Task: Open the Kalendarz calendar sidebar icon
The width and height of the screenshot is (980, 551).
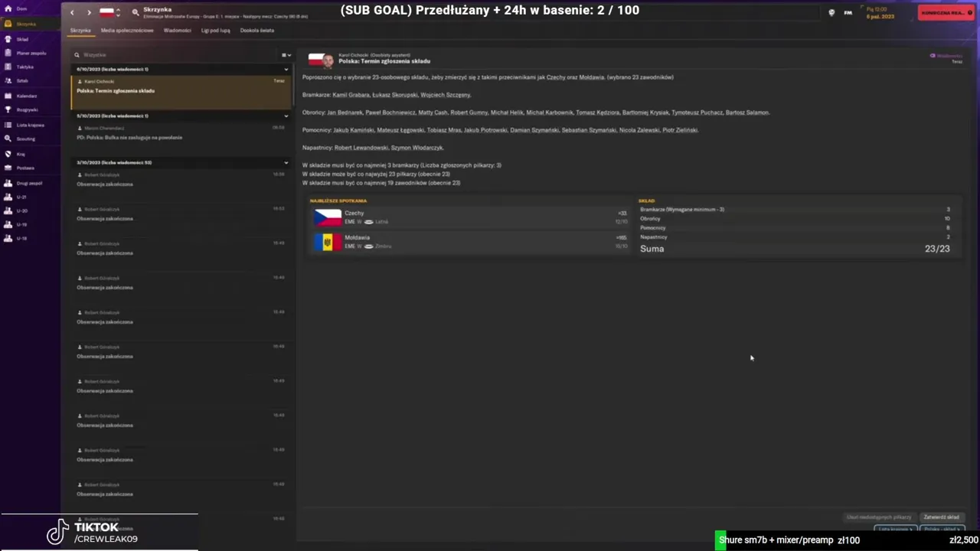Action: pyautogui.click(x=8, y=96)
